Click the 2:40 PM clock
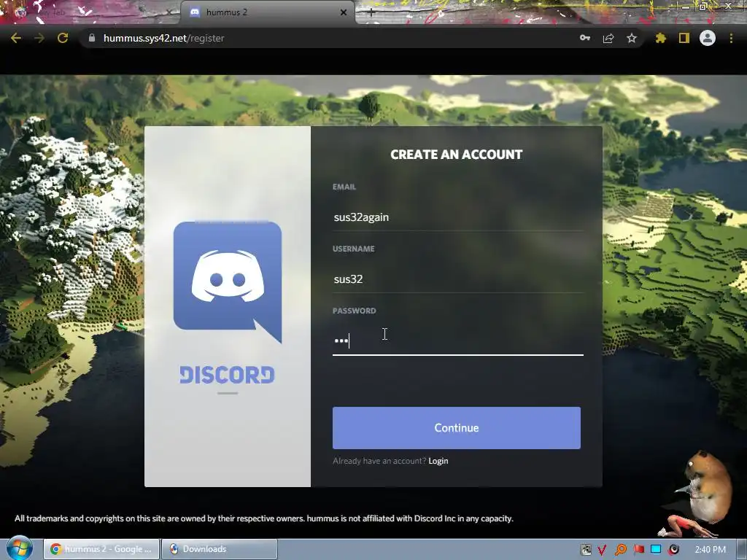The height and width of the screenshot is (560, 747). pyautogui.click(x=711, y=550)
